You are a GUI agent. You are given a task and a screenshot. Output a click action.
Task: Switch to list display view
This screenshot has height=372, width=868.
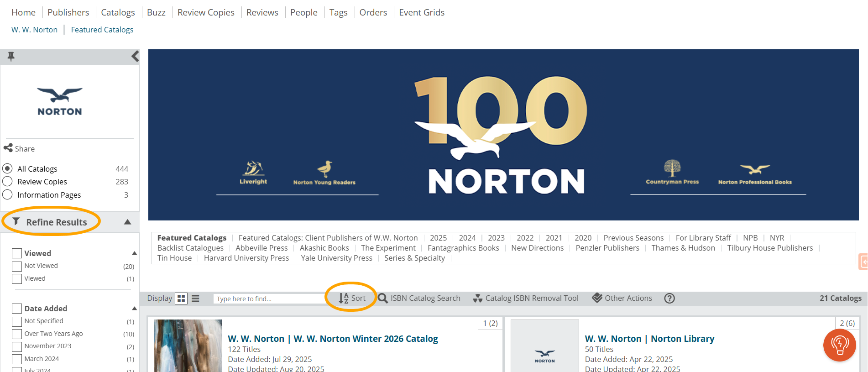(x=195, y=299)
